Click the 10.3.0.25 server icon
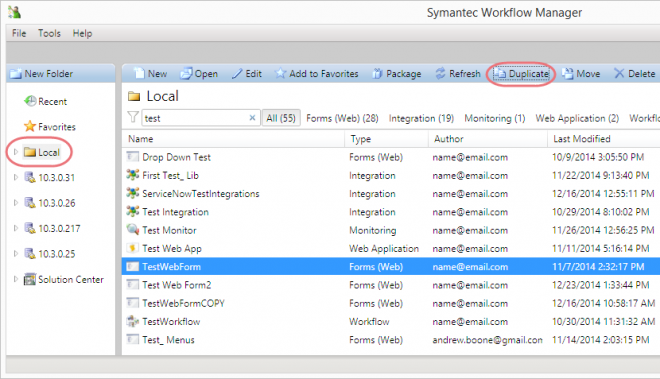 30,254
